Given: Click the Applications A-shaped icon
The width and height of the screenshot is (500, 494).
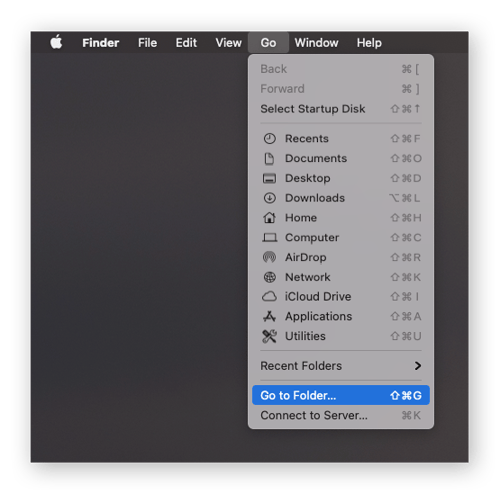Looking at the screenshot, I should (x=269, y=316).
